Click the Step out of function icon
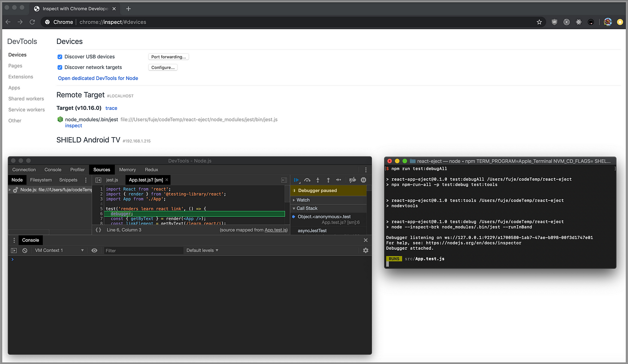 (x=328, y=180)
